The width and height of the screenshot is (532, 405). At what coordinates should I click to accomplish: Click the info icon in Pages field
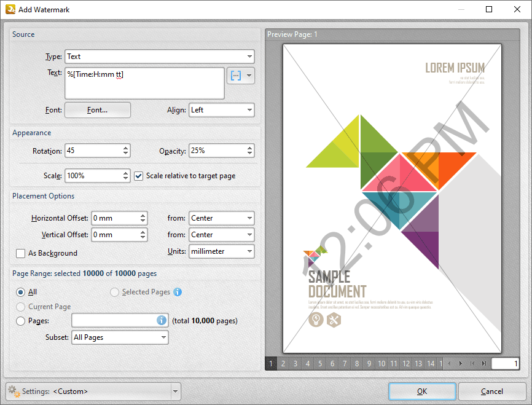(x=162, y=320)
